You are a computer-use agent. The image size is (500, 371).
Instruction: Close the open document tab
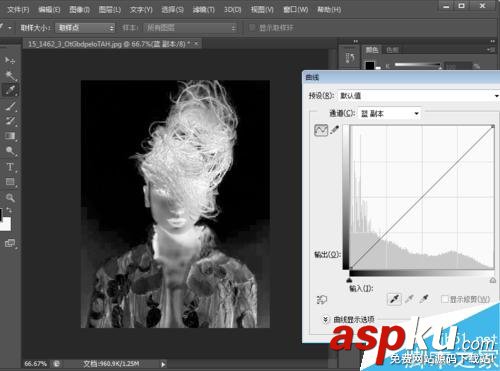tap(196, 43)
